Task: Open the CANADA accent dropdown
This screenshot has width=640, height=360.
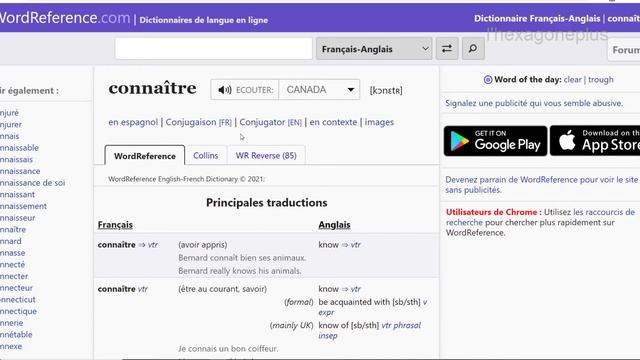Action: tap(319, 90)
